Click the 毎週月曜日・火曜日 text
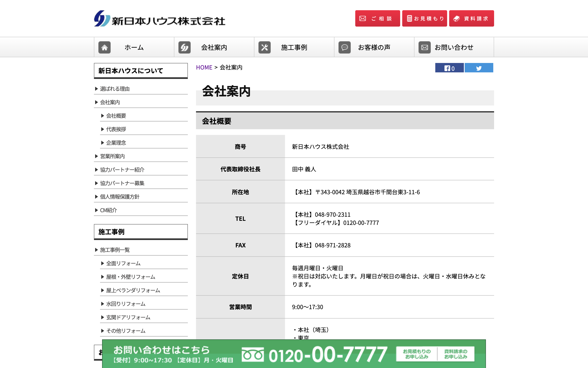Screen dimensions: 588x368 [317, 268]
